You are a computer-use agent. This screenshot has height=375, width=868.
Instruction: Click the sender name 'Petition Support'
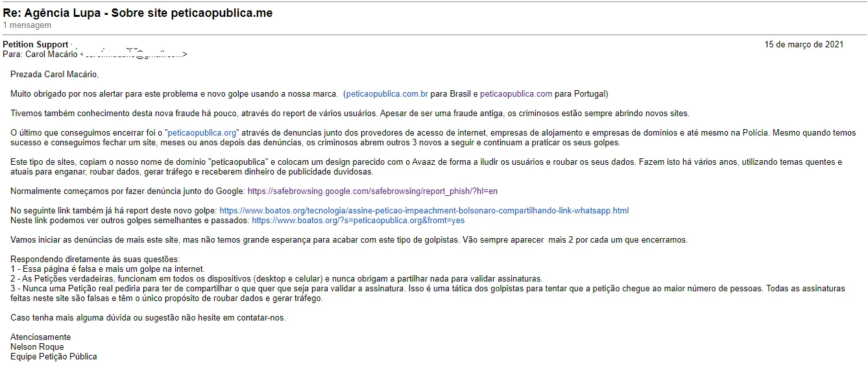36,45
